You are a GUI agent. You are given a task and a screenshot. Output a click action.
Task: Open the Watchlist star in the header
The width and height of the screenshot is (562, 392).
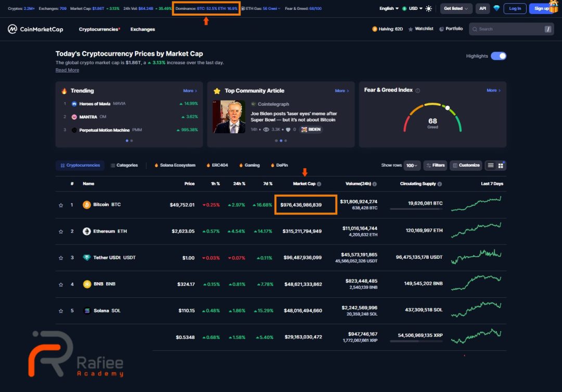411,29
